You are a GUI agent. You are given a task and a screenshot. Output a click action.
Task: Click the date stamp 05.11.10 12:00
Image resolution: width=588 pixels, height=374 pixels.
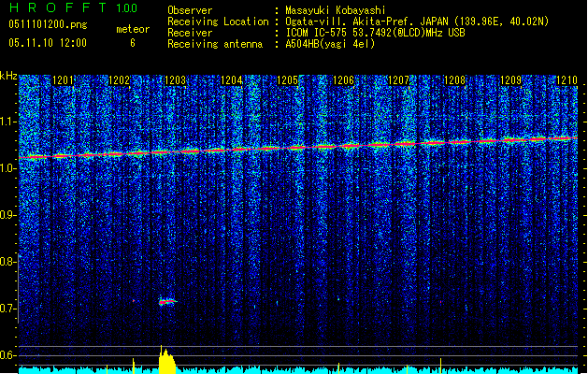(x=48, y=43)
